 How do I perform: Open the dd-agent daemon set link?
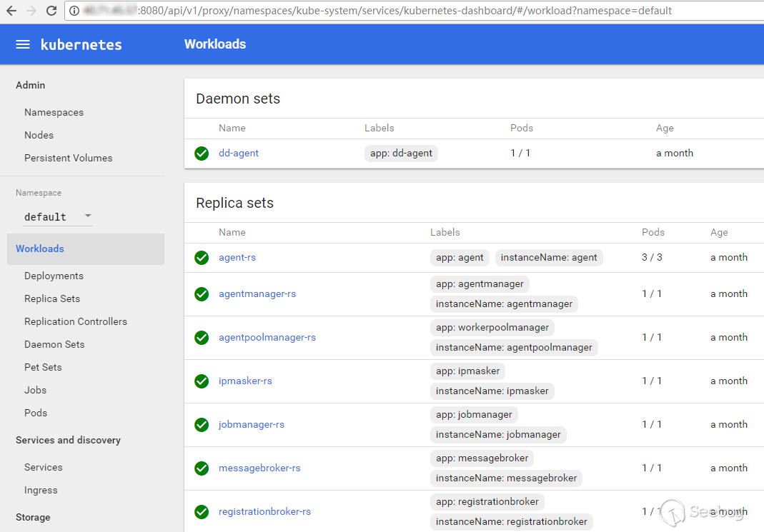pos(239,153)
